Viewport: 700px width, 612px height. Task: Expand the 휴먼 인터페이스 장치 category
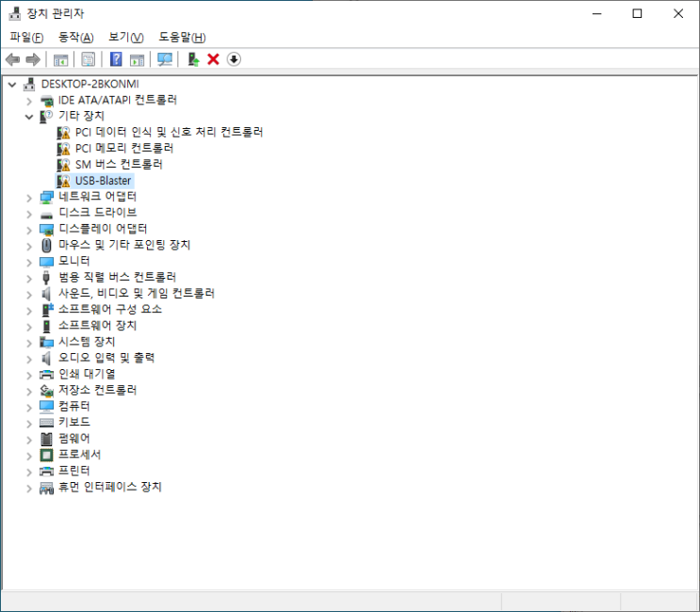point(29,488)
